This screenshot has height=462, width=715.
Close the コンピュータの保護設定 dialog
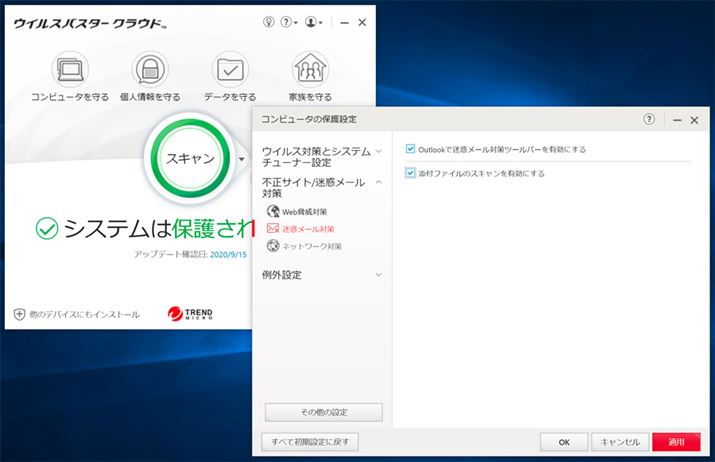(694, 120)
